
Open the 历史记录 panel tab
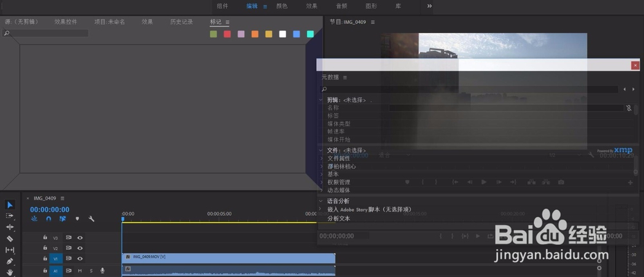[x=182, y=22]
